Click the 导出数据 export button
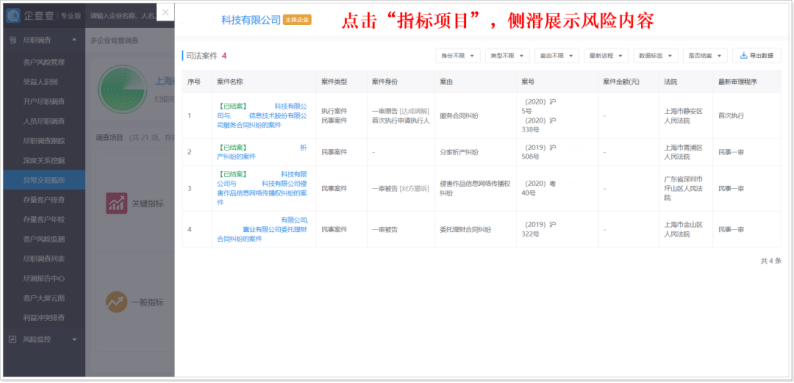 coord(757,56)
